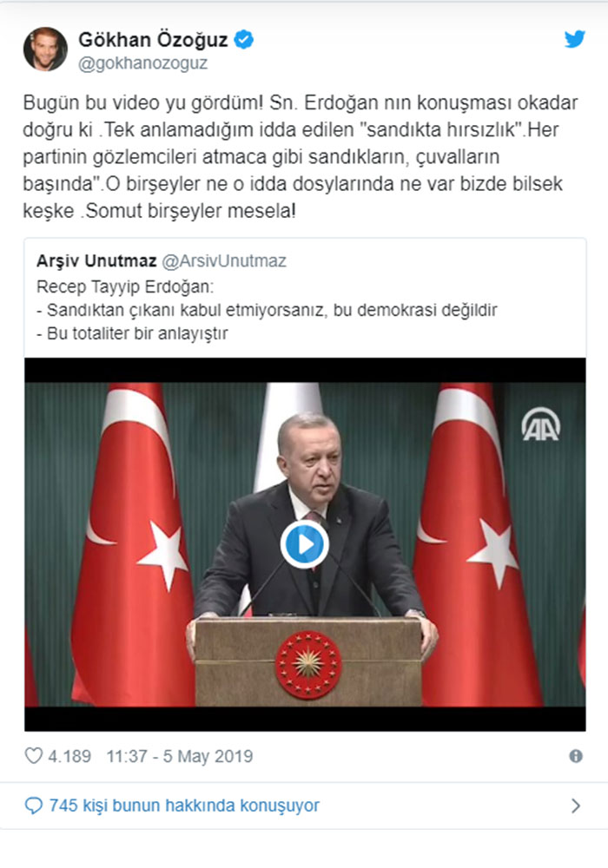Visit the @gokhanozoguz handle

(142, 63)
